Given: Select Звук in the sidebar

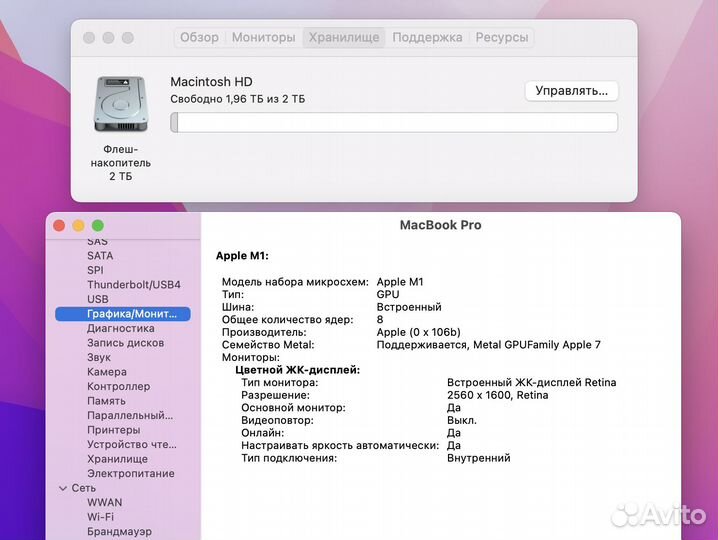Looking at the screenshot, I should pyautogui.click(x=99, y=357).
